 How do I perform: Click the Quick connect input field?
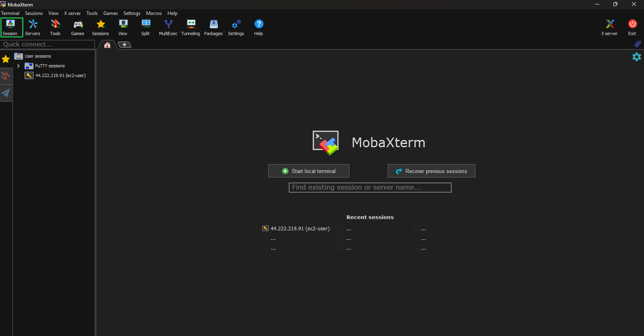click(x=48, y=44)
